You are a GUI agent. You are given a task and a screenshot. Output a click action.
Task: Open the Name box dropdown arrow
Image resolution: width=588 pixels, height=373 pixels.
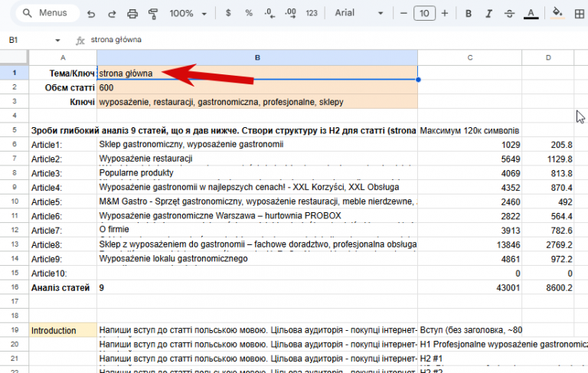point(57,40)
